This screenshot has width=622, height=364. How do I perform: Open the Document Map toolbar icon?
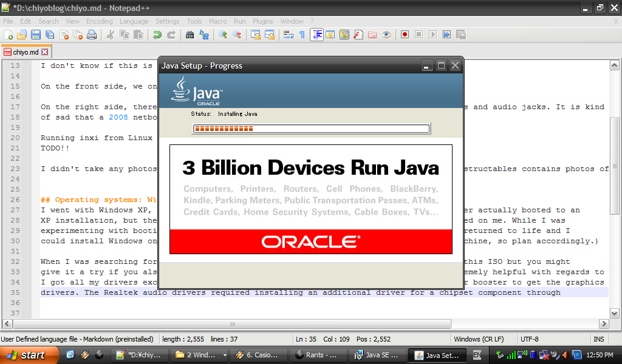[x=344, y=35]
